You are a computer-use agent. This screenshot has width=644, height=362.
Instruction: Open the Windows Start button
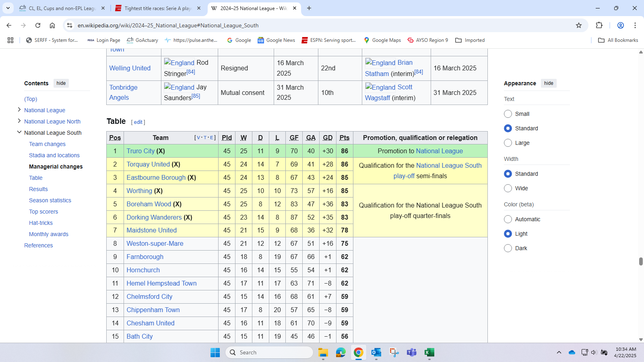[x=215, y=352]
